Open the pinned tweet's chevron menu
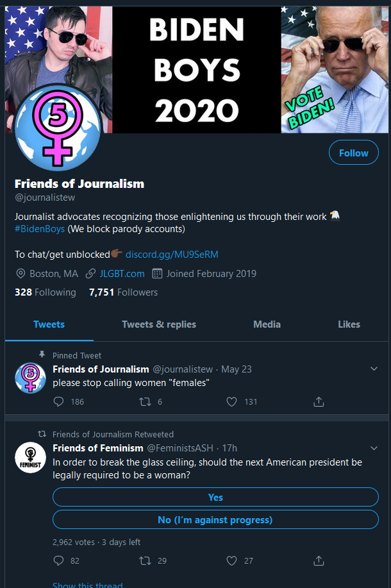 (374, 369)
